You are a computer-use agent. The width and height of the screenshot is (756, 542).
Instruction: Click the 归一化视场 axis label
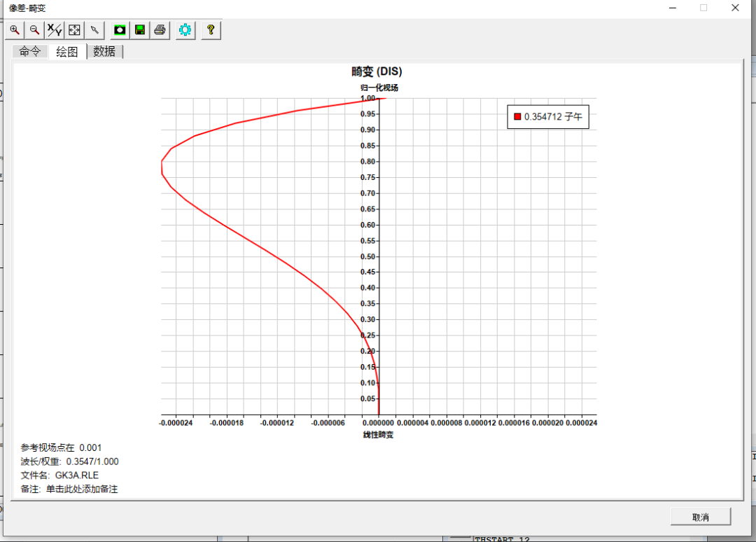379,88
